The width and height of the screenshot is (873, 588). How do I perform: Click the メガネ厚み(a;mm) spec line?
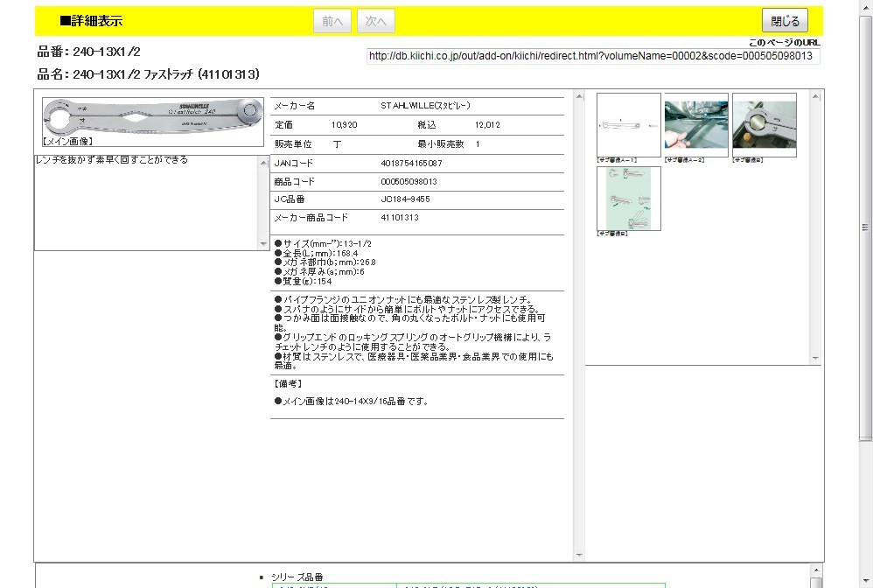tap(319, 272)
